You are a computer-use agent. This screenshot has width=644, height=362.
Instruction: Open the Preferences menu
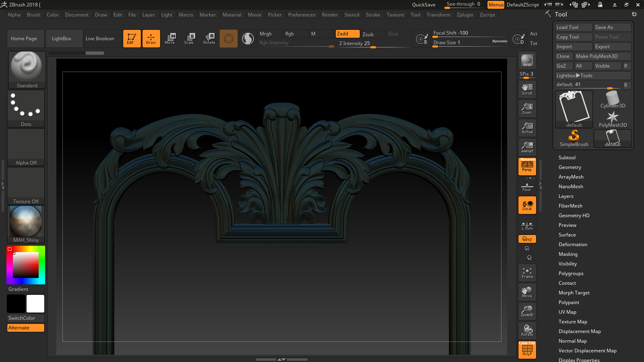301,15
